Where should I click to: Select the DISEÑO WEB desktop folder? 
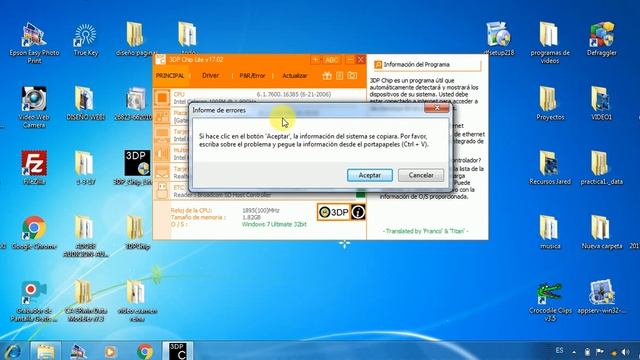[x=85, y=104]
